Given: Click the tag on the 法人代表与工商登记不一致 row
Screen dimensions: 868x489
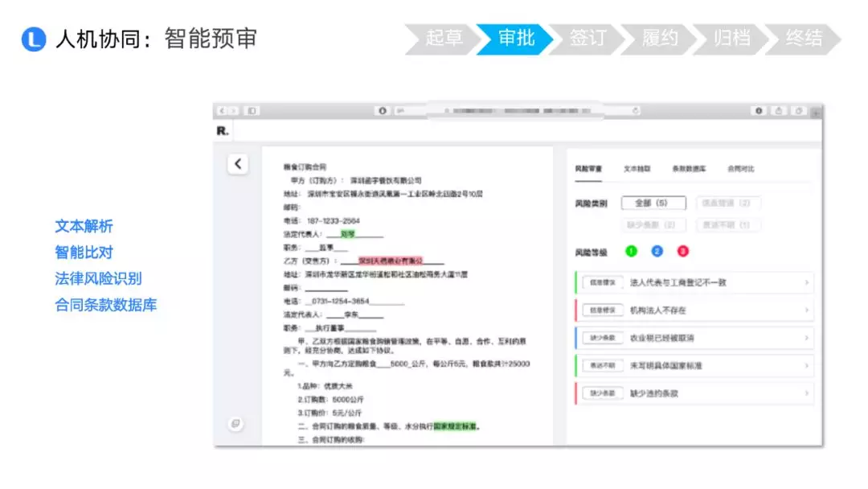Looking at the screenshot, I should (602, 283).
